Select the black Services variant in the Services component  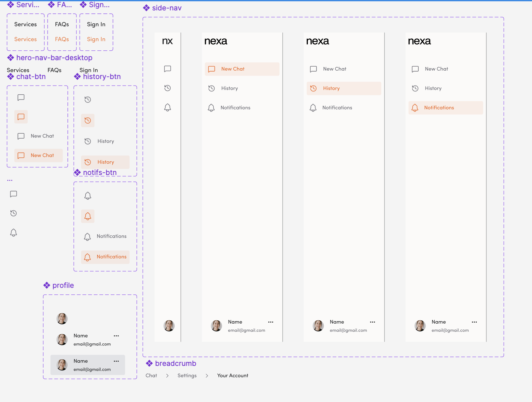click(x=25, y=24)
